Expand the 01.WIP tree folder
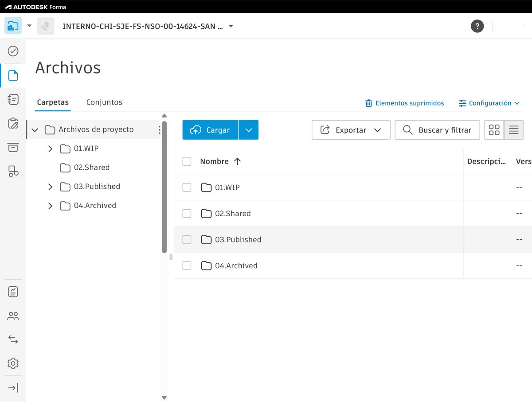Image resolution: width=532 pixels, height=402 pixels. 50,149
